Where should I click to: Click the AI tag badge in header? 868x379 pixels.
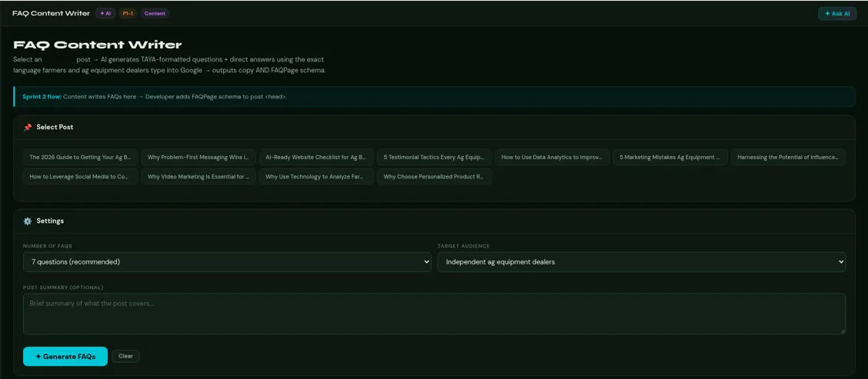pyautogui.click(x=105, y=14)
